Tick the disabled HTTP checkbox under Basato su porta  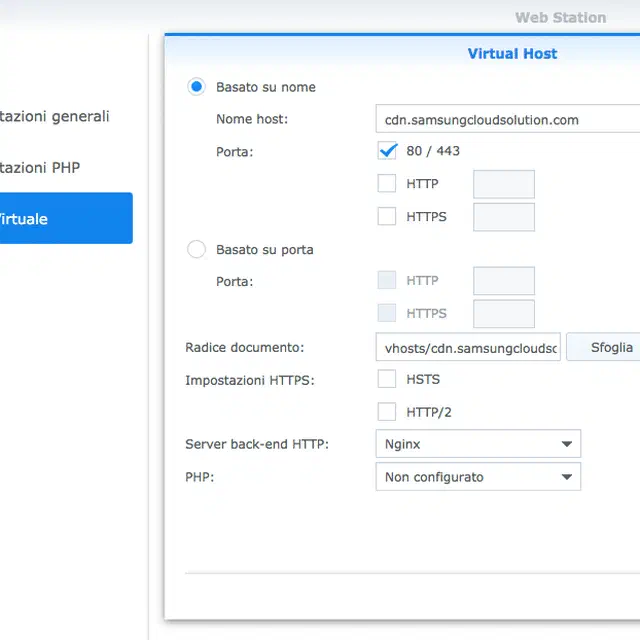[387, 280]
